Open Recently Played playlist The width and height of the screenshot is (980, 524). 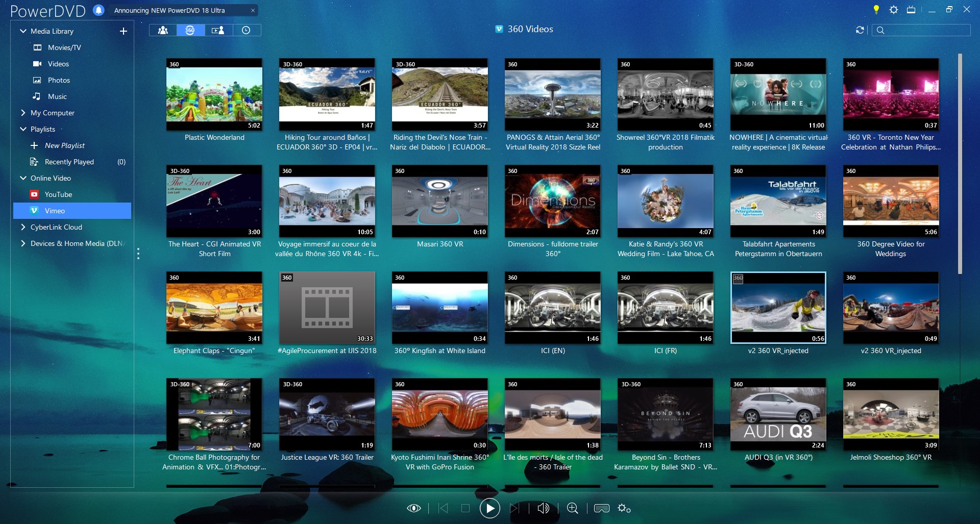(x=69, y=162)
